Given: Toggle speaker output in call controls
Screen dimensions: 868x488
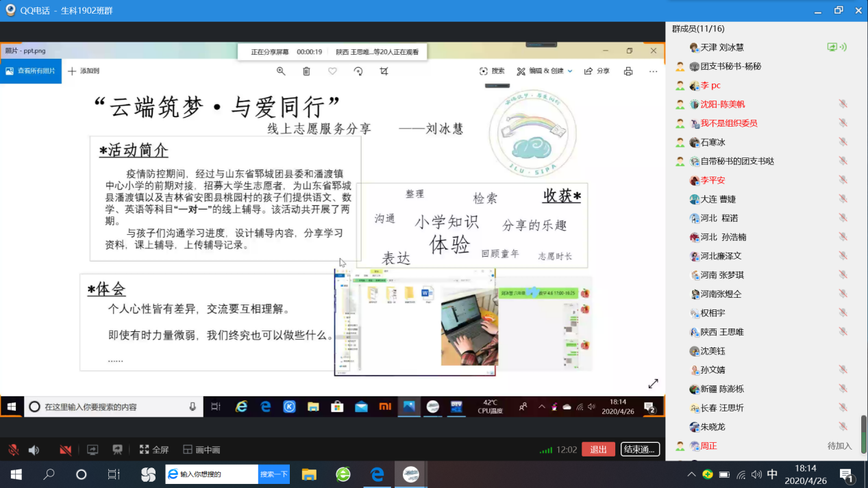Looking at the screenshot, I should 34,450.
